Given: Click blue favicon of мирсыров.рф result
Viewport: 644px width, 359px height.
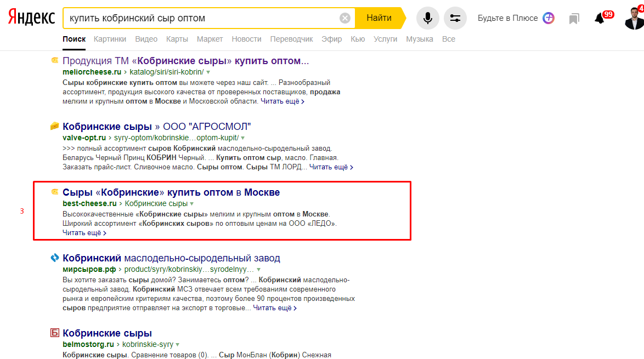Looking at the screenshot, I should click(55, 258).
